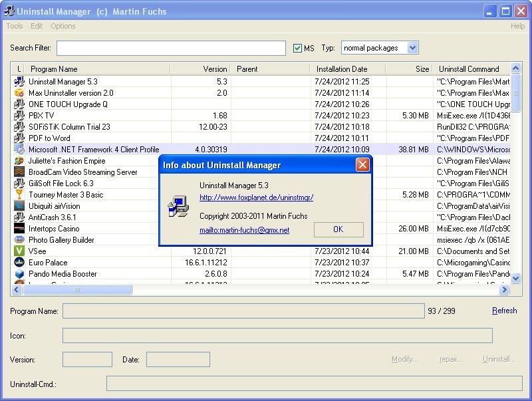
Task: Select the 'Euro Palace' program name
Action: point(48,263)
